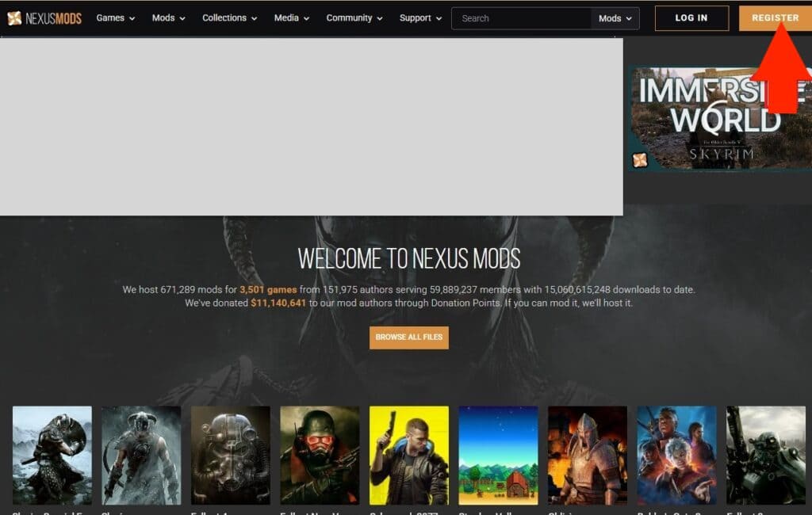Expand the Community menu
The width and height of the screenshot is (812, 515).
[x=354, y=18]
